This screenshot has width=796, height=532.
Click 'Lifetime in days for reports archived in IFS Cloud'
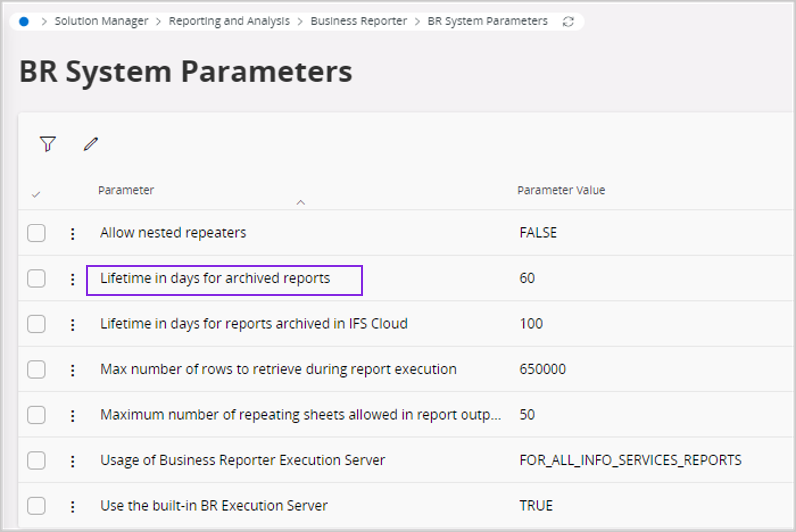click(254, 324)
